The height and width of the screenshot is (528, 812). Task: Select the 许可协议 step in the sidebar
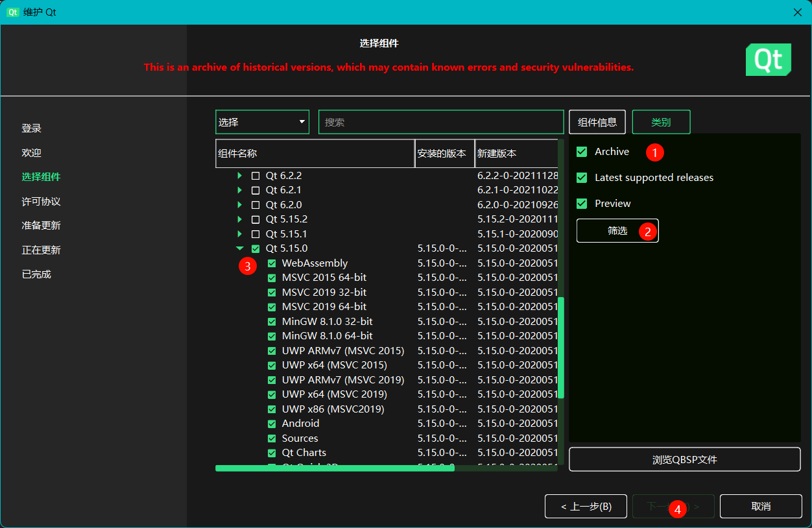click(x=41, y=202)
